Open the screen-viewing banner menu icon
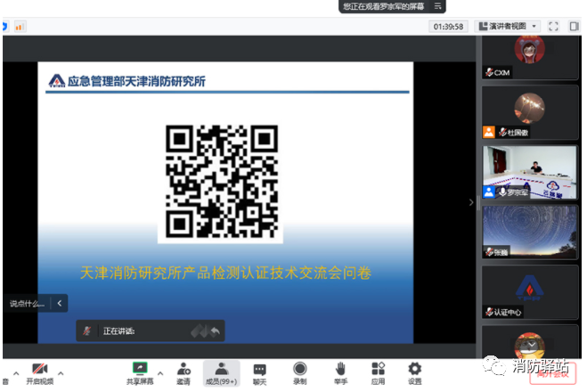 click(437, 6)
